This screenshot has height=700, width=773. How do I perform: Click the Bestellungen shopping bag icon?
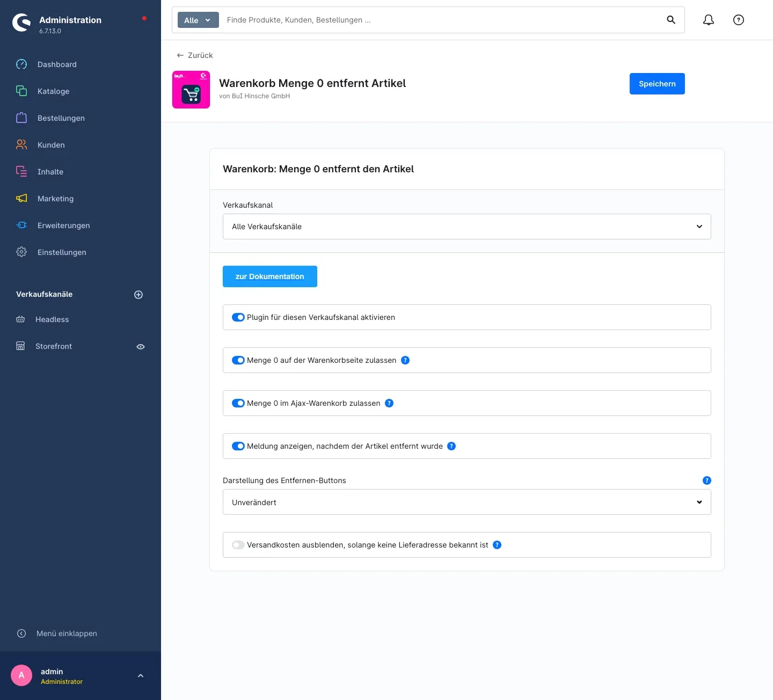(21, 118)
